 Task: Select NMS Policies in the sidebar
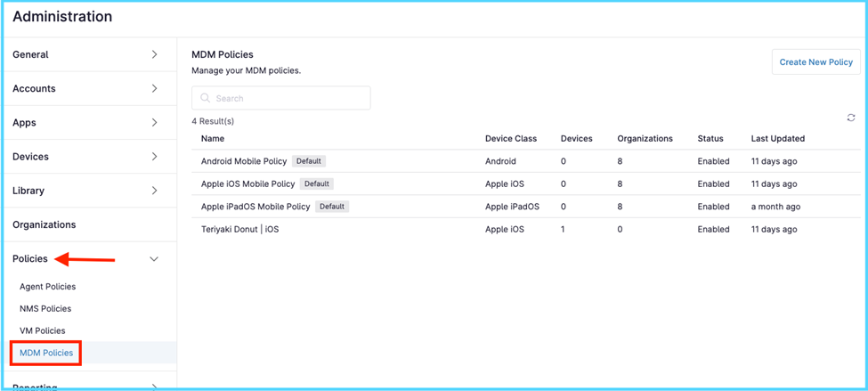(45, 308)
